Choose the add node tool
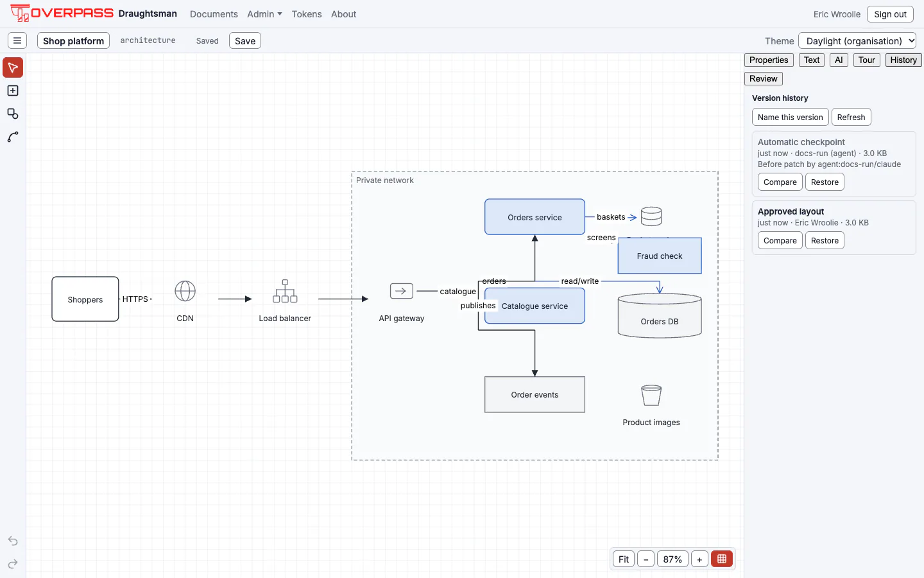The height and width of the screenshot is (578, 924). coord(13,91)
